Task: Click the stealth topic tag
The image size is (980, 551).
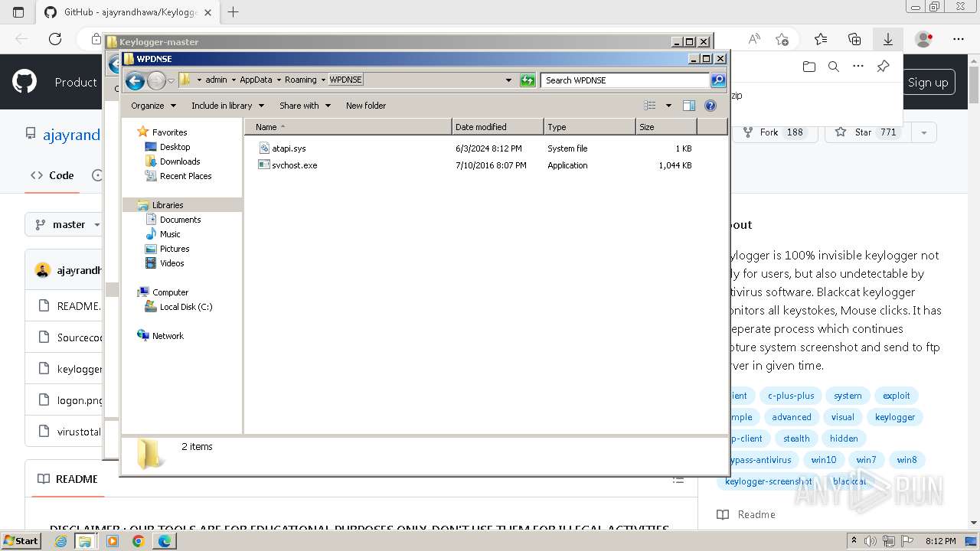Action: pyautogui.click(x=796, y=439)
